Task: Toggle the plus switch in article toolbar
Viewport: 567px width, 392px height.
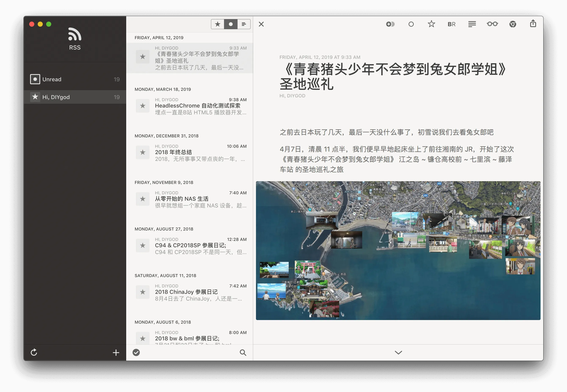Action: tap(390, 24)
